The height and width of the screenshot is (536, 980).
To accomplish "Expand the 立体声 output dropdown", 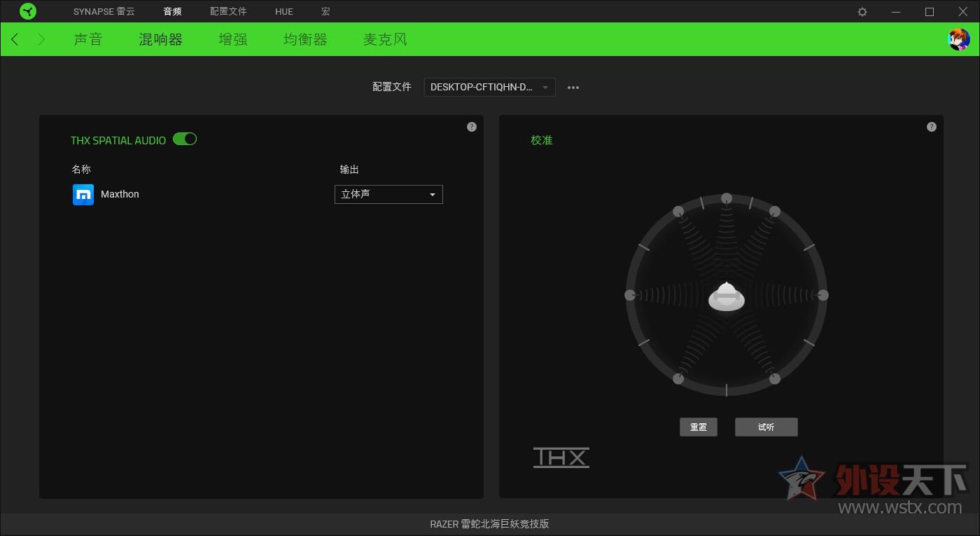I will 388,194.
